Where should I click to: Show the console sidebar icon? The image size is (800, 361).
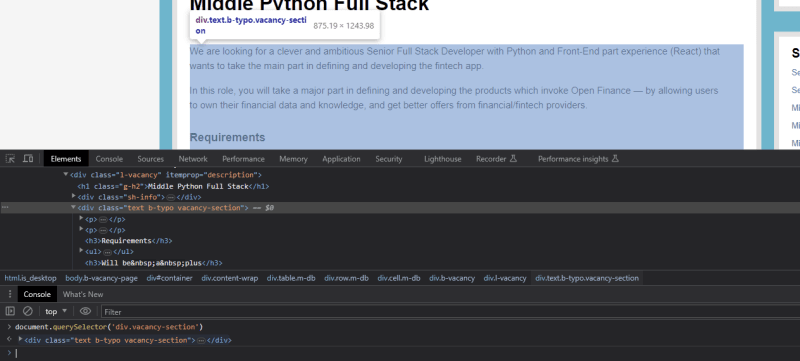[10, 311]
